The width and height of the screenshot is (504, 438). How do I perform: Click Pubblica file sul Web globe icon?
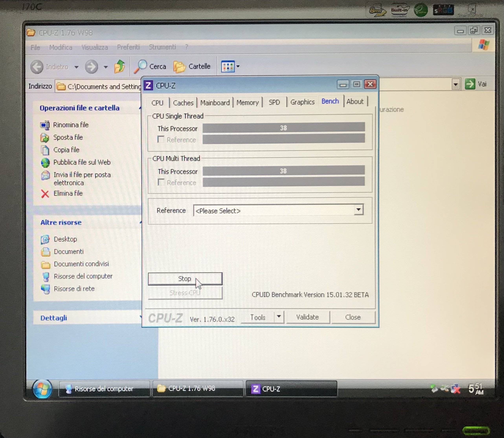pos(45,163)
